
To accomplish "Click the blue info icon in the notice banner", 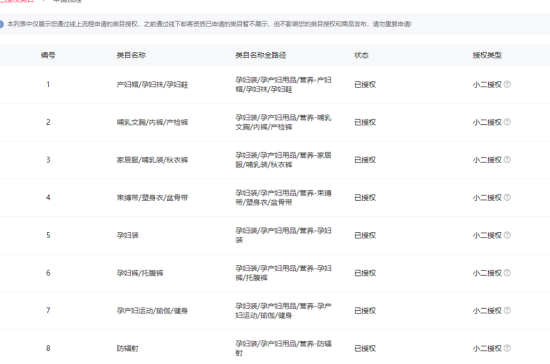I will [1, 24].
